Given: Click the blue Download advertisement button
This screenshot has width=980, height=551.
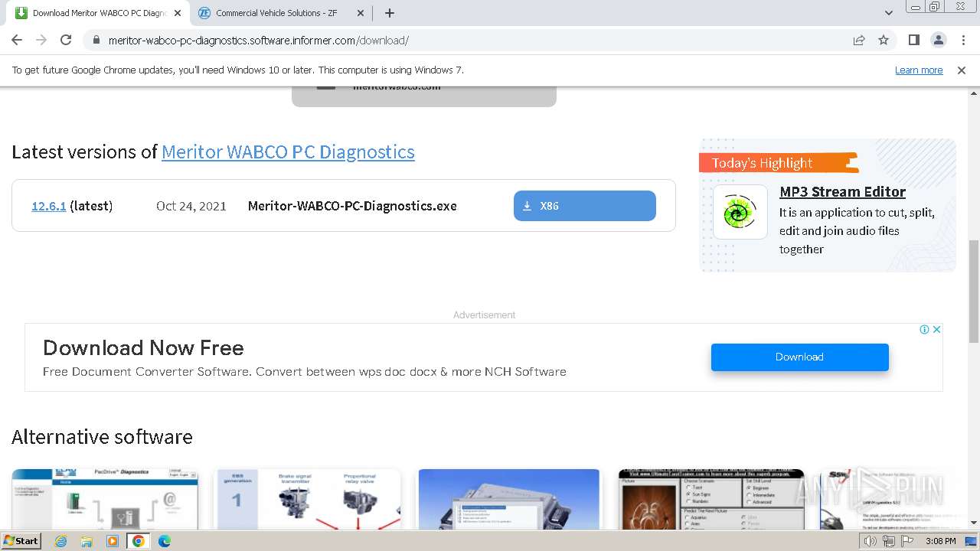Looking at the screenshot, I should [x=799, y=357].
